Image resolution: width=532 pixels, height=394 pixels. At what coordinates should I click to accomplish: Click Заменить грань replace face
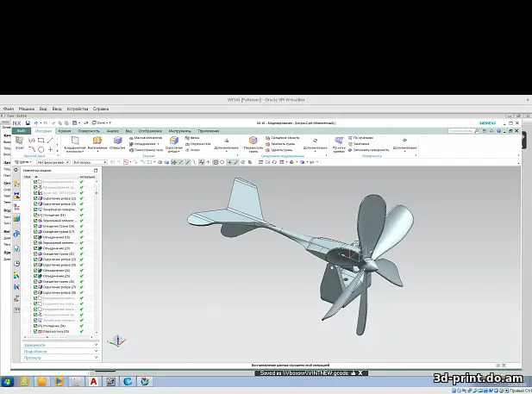coord(280,144)
